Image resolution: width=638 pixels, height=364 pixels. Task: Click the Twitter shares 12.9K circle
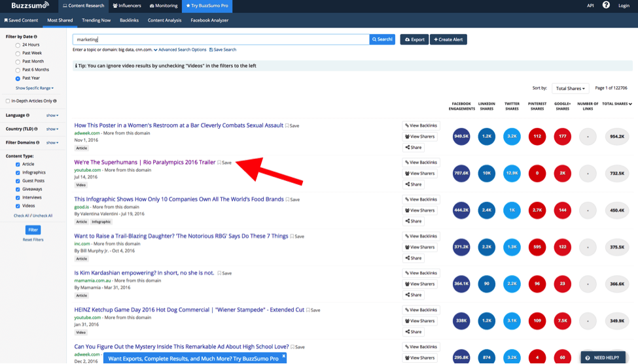tap(512, 173)
